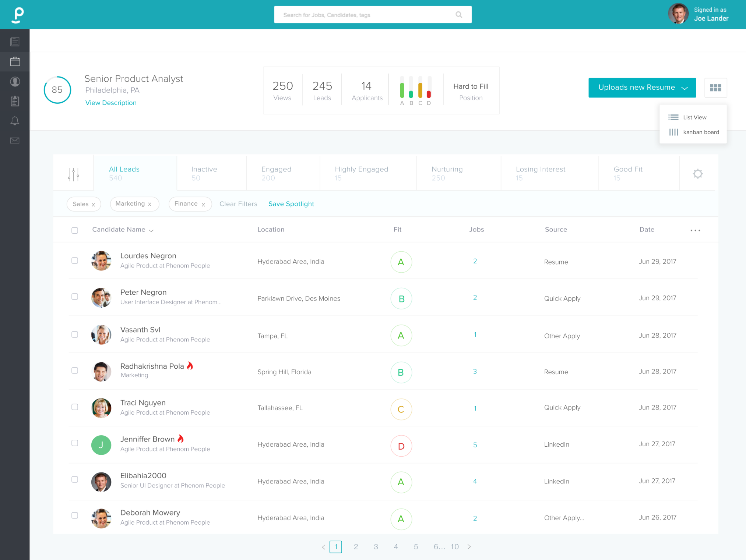The image size is (746, 560).
Task: Open notifications via the bell icon
Action: (15, 121)
